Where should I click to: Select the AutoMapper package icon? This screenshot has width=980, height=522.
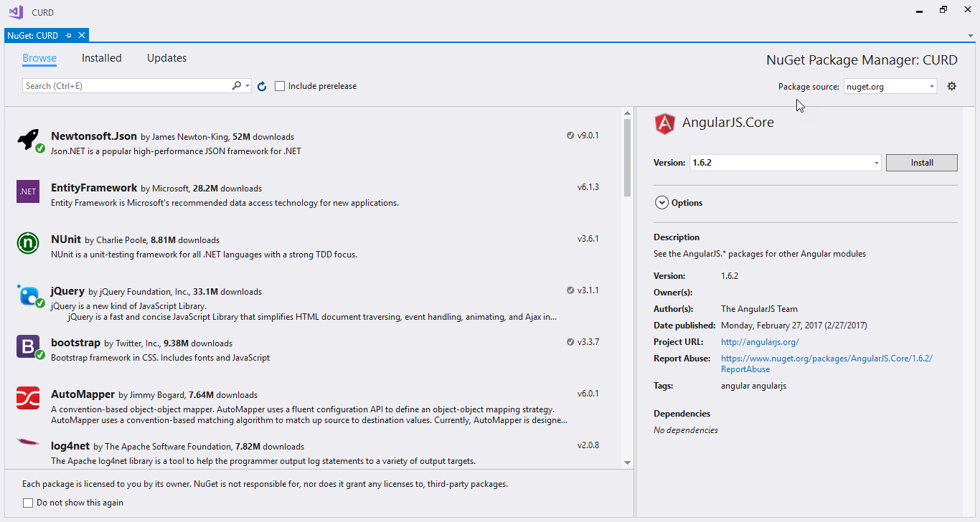[28, 398]
